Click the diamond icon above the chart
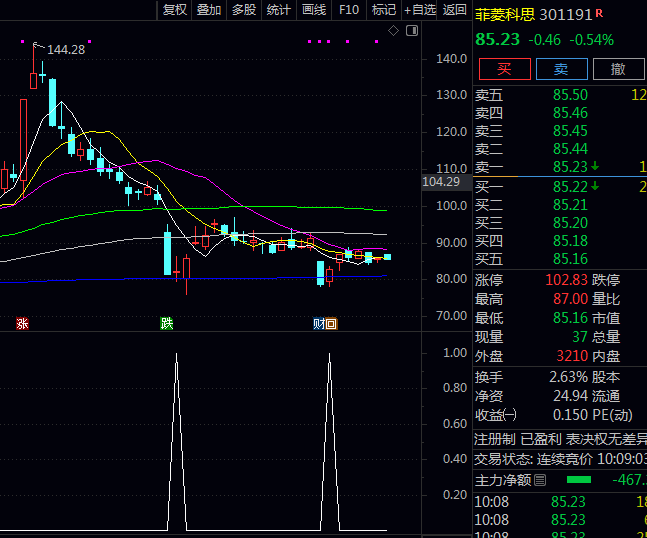 coord(394,31)
